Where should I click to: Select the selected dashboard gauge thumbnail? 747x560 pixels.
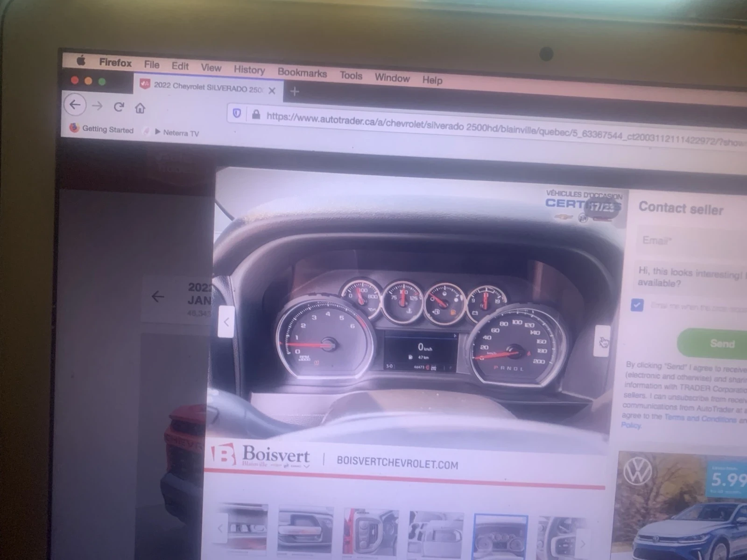click(500, 537)
